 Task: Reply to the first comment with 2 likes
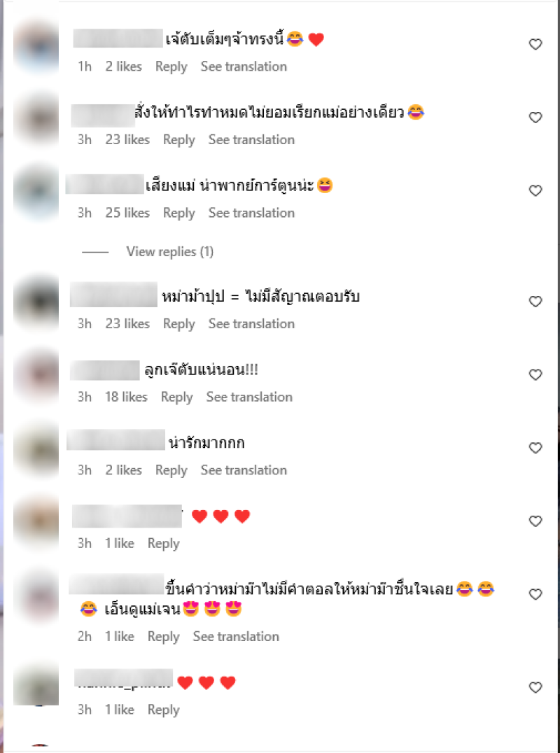(x=171, y=66)
